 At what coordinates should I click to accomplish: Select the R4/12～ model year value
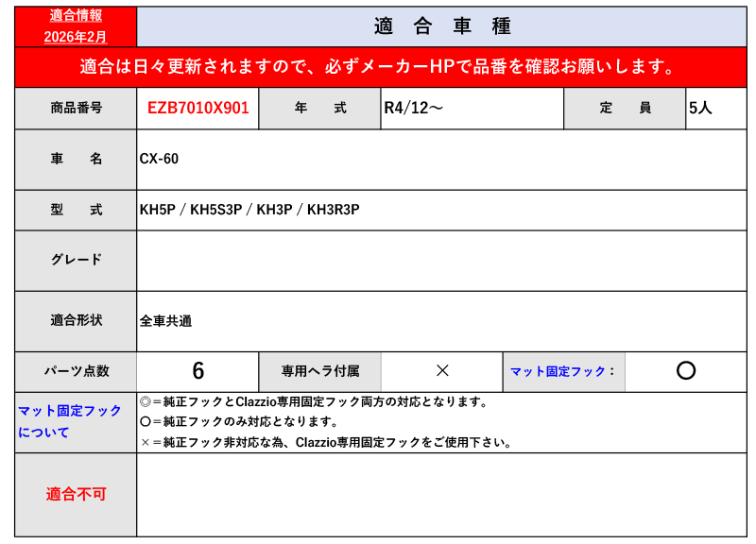coord(414,108)
